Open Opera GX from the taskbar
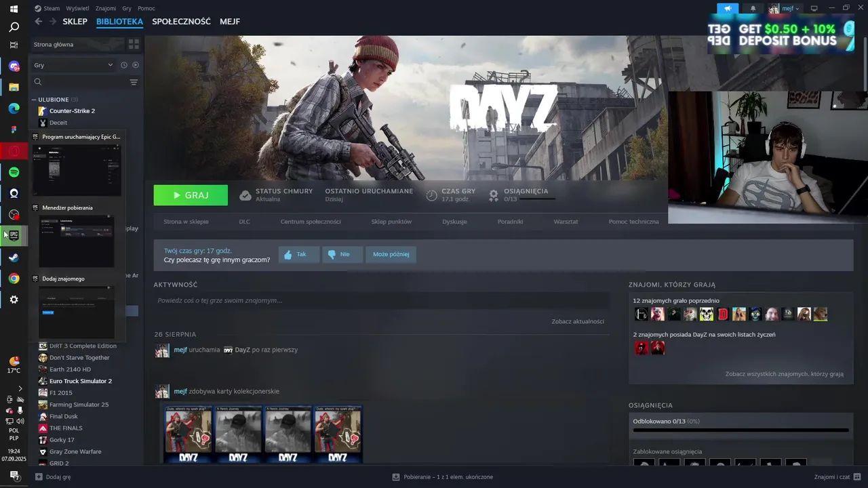The height and width of the screenshot is (488, 868). tap(14, 151)
